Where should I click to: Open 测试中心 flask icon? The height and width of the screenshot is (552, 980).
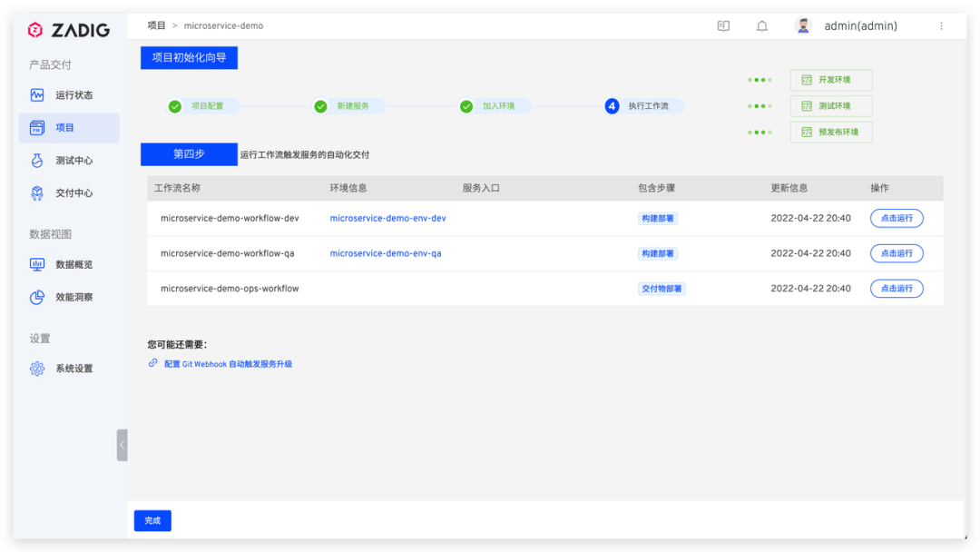click(x=37, y=161)
